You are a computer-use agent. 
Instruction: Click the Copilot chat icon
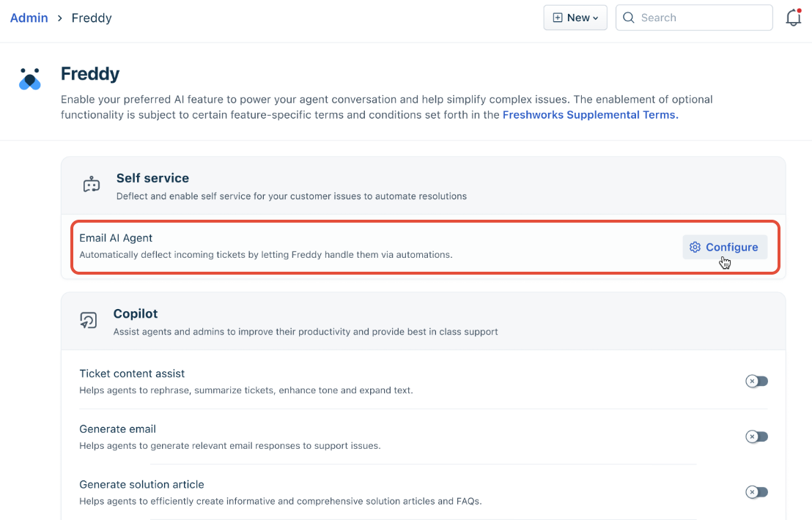click(89, 320)
